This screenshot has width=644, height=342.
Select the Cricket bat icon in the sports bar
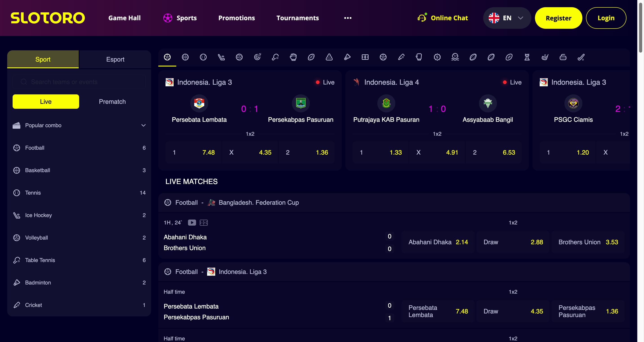(x=401, y=57)
